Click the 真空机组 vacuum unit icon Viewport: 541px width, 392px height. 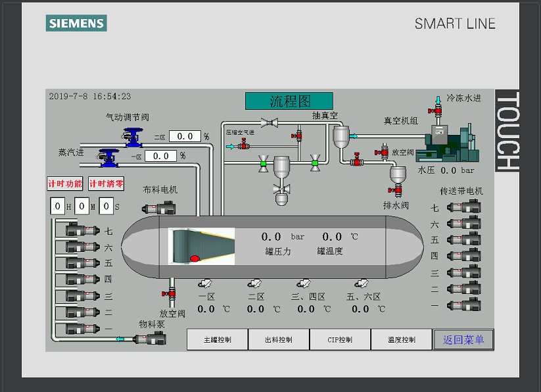pos(451,141)
